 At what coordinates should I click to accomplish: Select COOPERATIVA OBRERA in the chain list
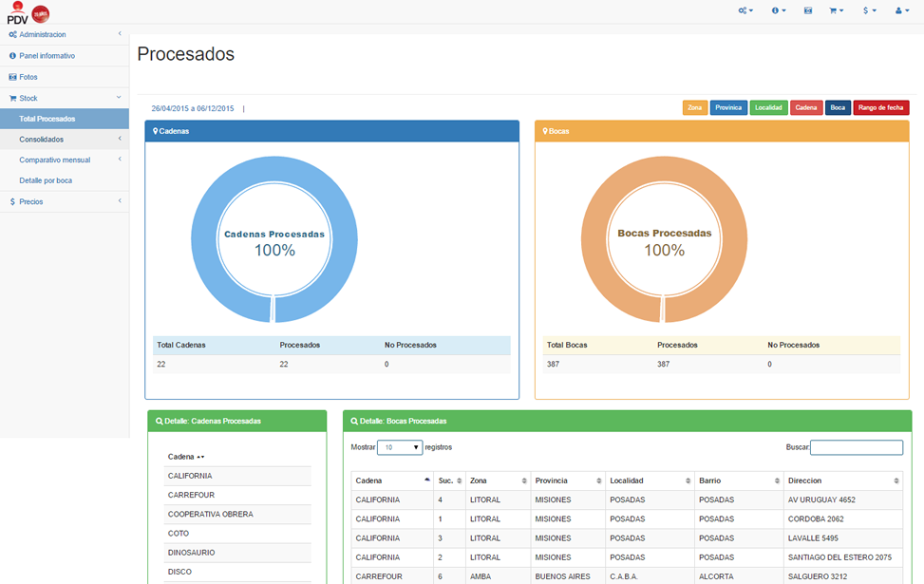(237, 515)
